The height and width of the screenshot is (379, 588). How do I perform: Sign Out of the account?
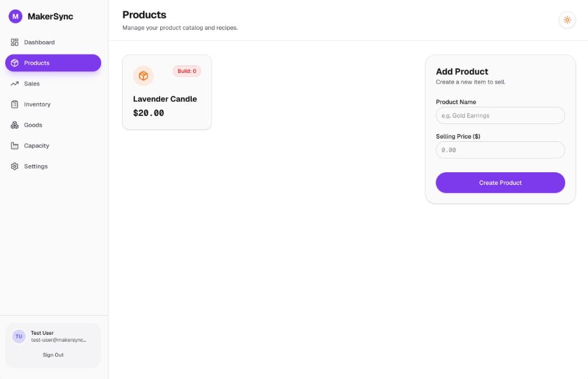tap(53, 354)
